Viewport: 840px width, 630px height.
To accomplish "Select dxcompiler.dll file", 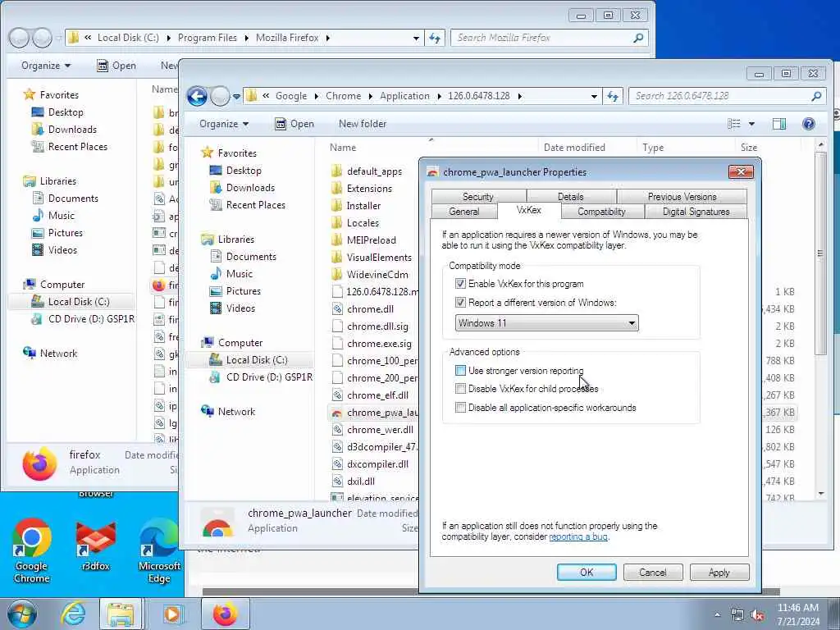I will (377, 464).
